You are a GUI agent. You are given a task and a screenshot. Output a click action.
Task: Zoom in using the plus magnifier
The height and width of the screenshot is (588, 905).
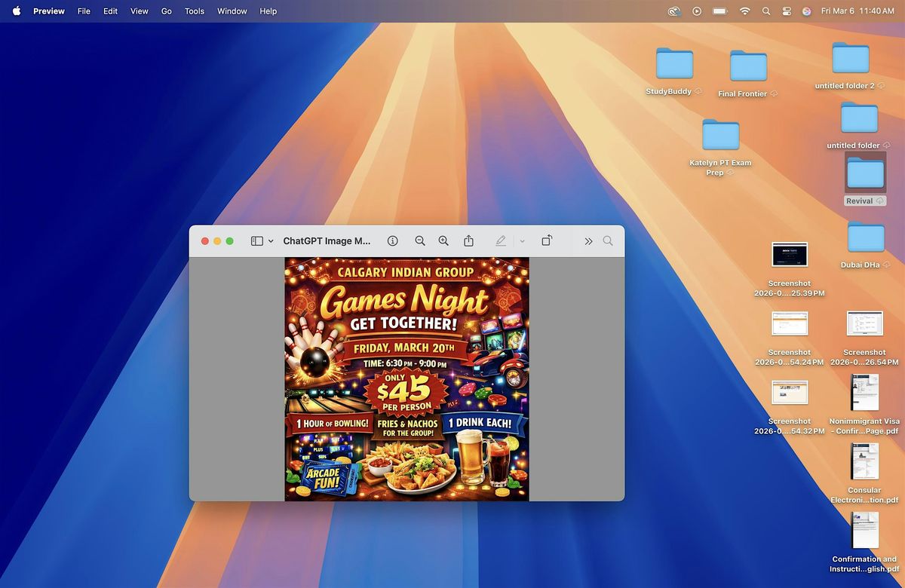443,241
